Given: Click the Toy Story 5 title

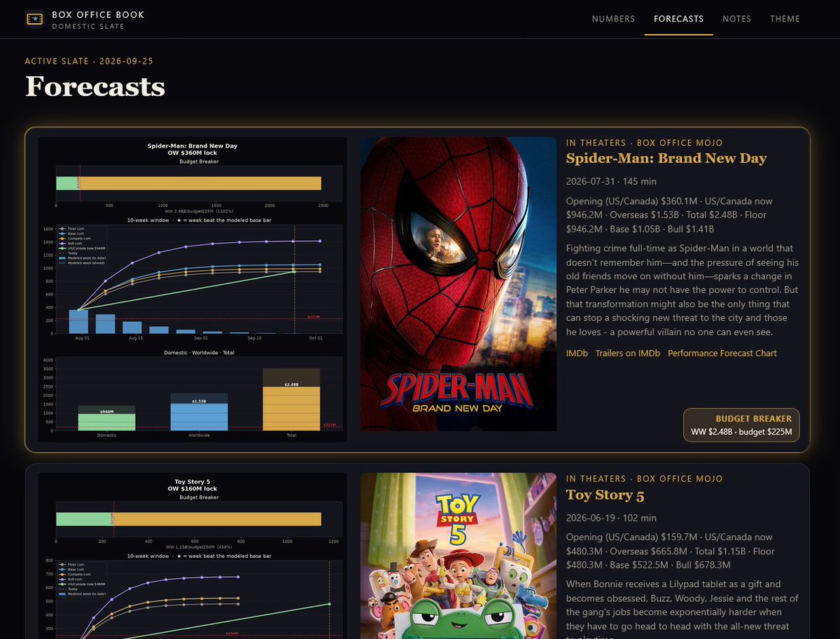Looking at the screenshot, I should pos(605,495).
